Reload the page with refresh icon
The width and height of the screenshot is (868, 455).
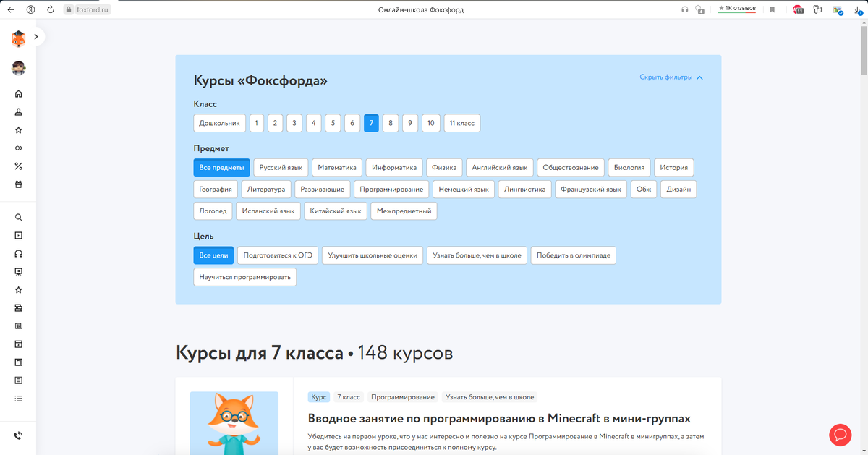click(51, 9)
